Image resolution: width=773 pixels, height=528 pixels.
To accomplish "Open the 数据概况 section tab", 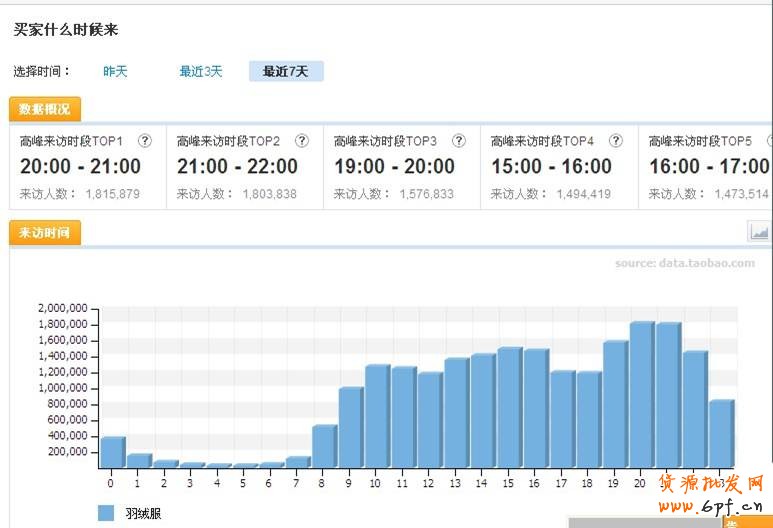I will [45, 109].
